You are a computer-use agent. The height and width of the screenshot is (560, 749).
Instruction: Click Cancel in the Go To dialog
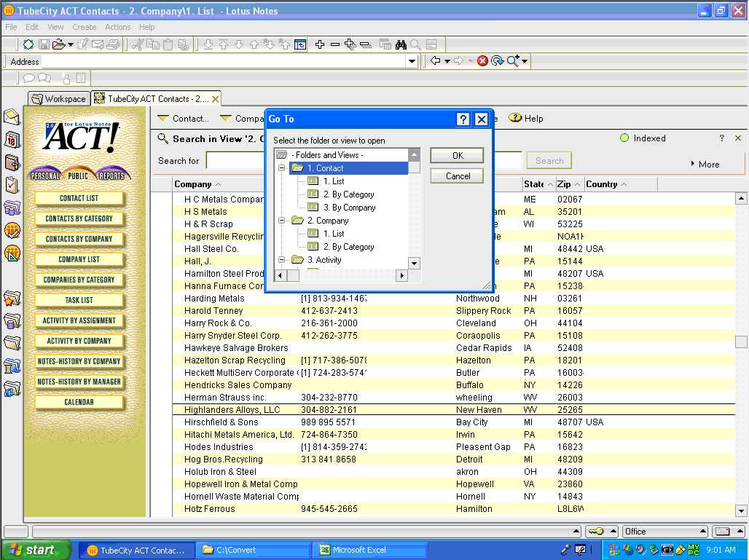coord(457,176)
